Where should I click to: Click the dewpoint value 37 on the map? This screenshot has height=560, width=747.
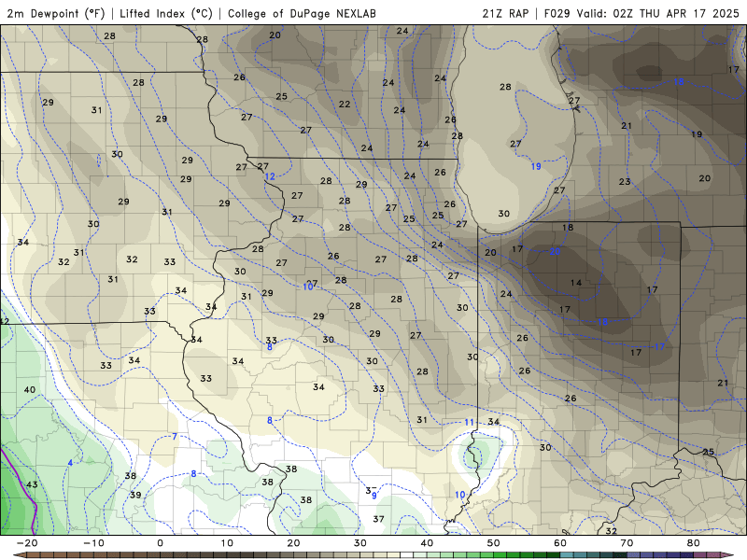tap(378, 519)
